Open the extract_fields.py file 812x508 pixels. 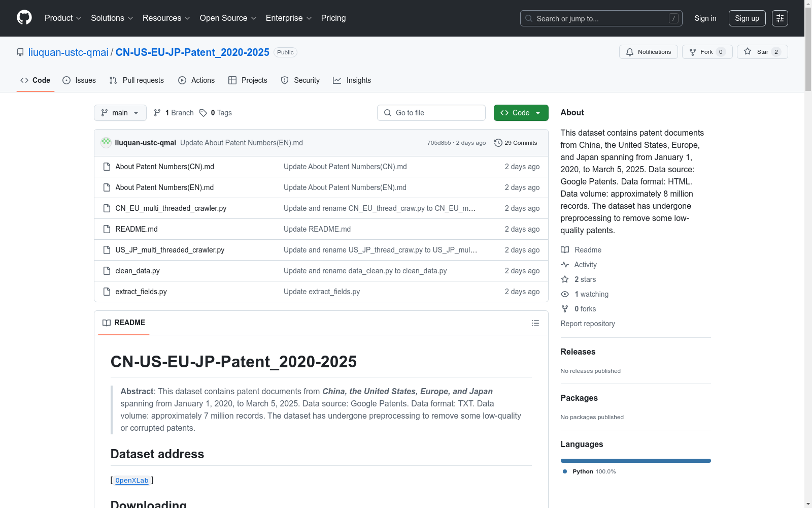click(141, 292)
